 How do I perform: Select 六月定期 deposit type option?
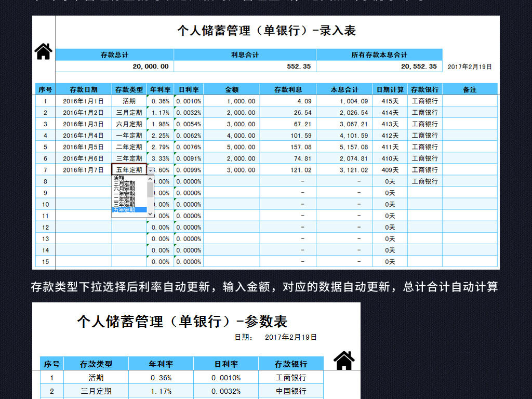coord(125,188)
